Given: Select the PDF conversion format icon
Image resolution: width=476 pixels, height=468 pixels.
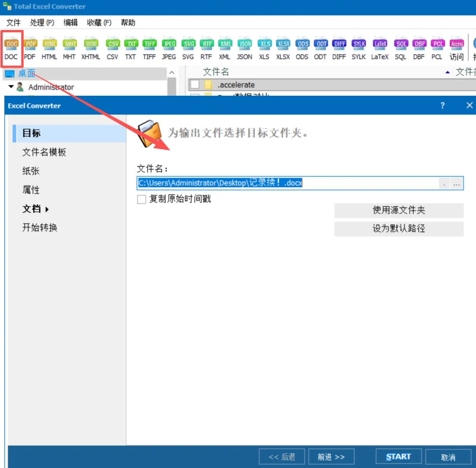Looking at the screenshot, I should tap(30, 49).
